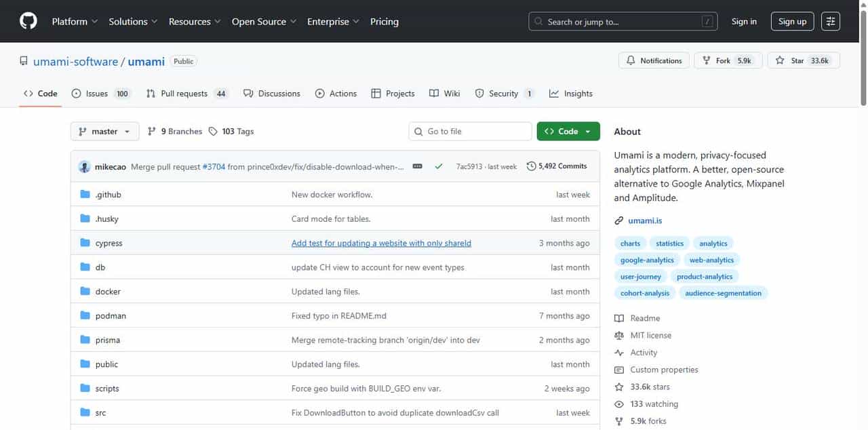Select the google-analytics topic tag
This screenshot has width=868, height=430.
(x=647, y=260)
